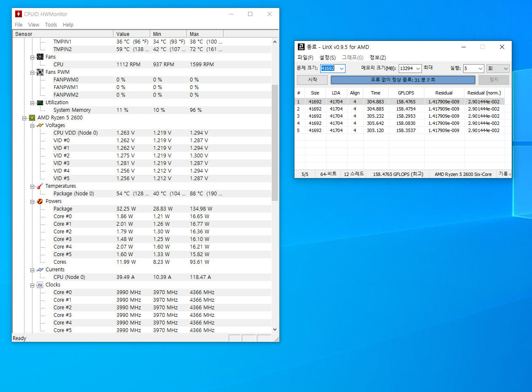Collapse the AMD Ryzen 5 2600 node
This screenshot has height=392, width=532.
tap(24, 118)
